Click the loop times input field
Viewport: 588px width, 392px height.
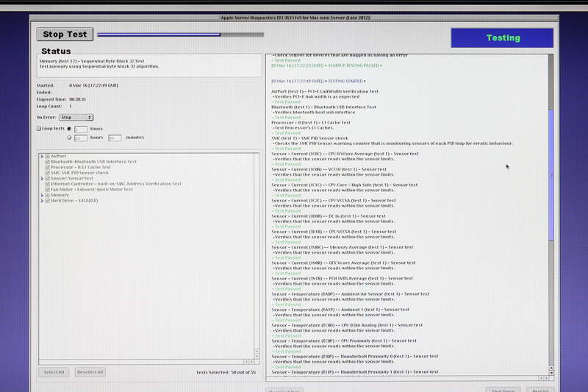click(x=80, y=129)
